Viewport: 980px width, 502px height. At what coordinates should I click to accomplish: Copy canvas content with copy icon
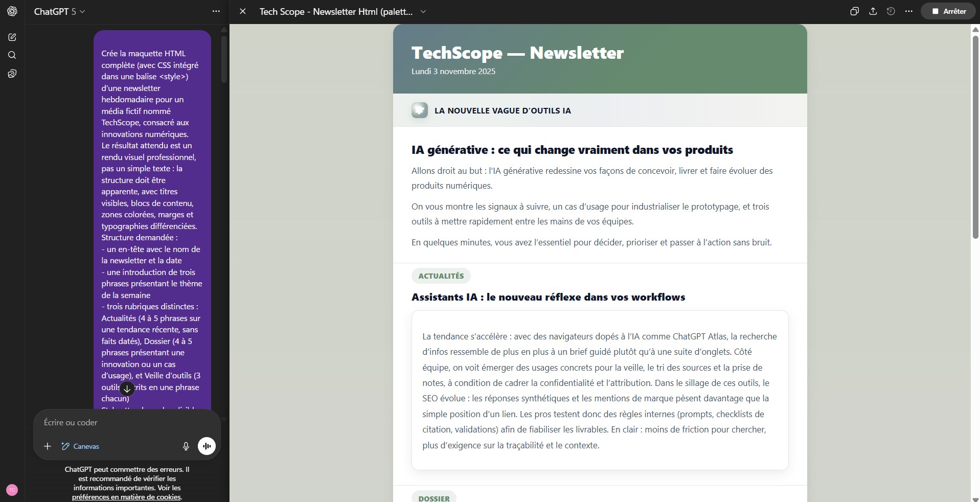(x=854, y=11)
